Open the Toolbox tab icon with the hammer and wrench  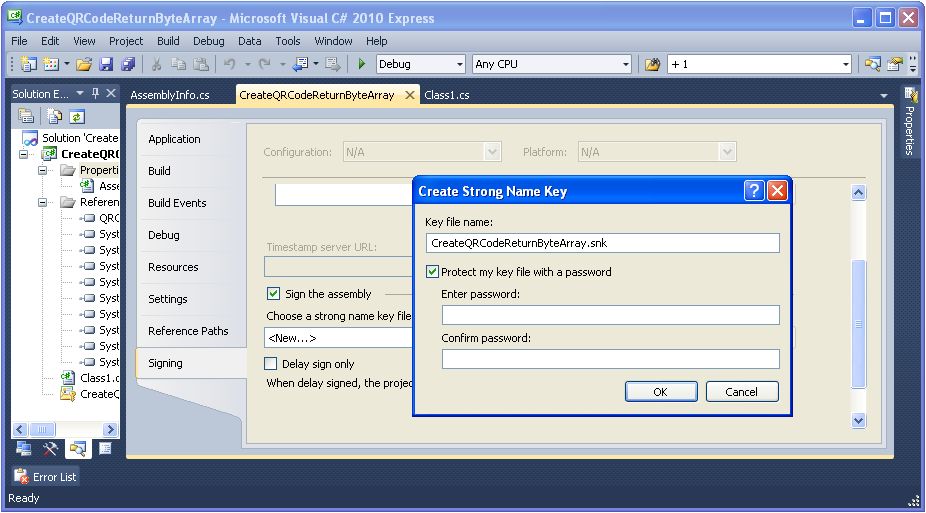click(50, 449)
